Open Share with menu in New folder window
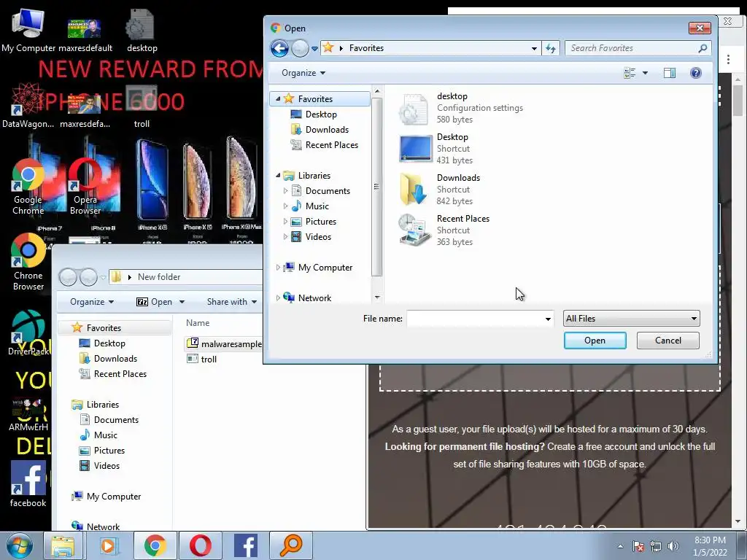Screen dimensions: 747x560 232,302
